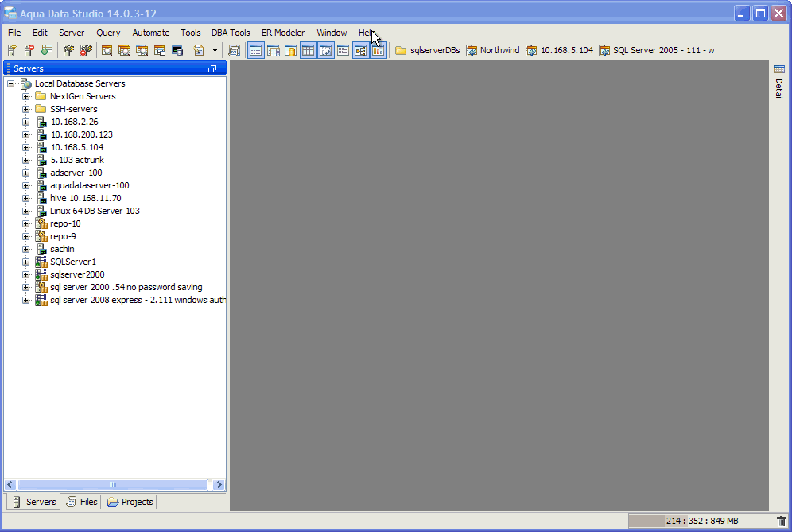
Task: Click the 10.168.5.104 server icon in tree
Action: tap(42, 148)
